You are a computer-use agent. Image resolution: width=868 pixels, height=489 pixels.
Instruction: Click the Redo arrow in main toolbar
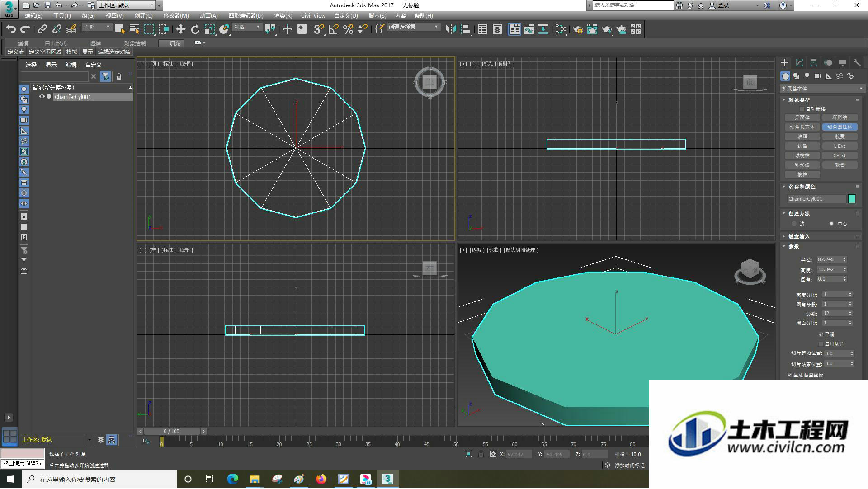point(25,29)
